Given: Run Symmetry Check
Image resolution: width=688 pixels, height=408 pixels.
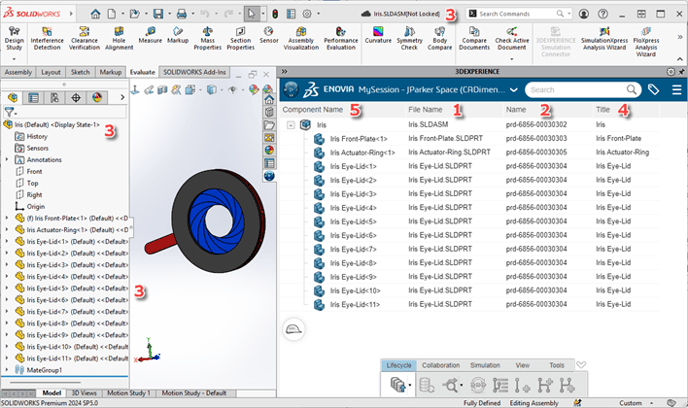Looking at the screenshot, I should coord(409,38).
